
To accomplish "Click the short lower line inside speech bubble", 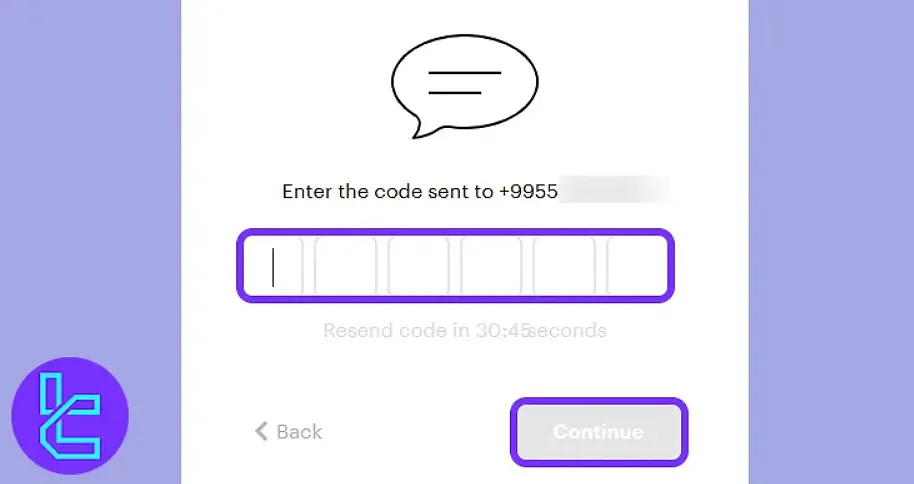I will [x=455, y=92].
